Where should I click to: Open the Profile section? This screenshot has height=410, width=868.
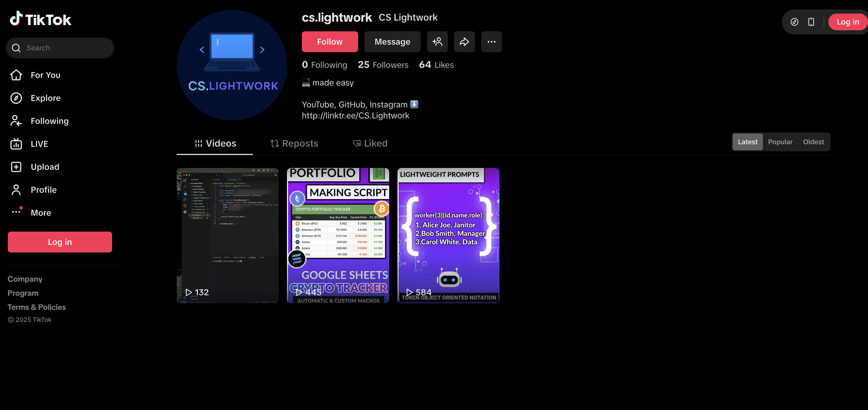tap(44, 190)
